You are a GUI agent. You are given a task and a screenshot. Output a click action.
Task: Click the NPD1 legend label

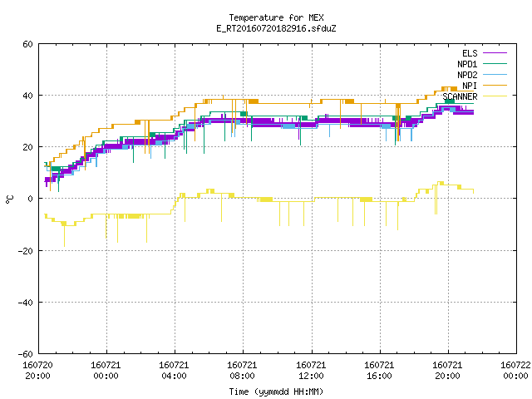coord(467,64)
